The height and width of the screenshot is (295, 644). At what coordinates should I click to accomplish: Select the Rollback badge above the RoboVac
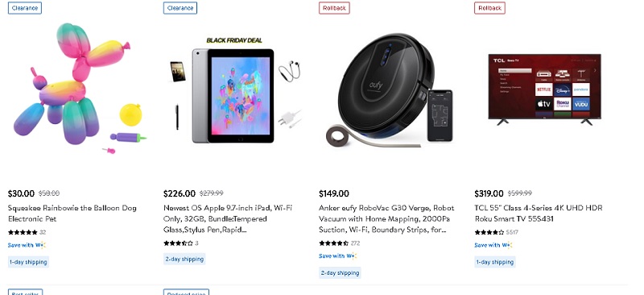[334, 8]
